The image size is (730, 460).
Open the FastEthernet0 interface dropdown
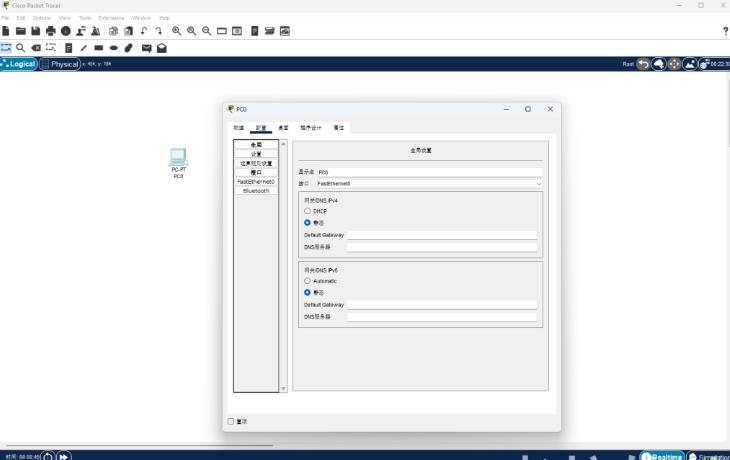pos(429,183)
